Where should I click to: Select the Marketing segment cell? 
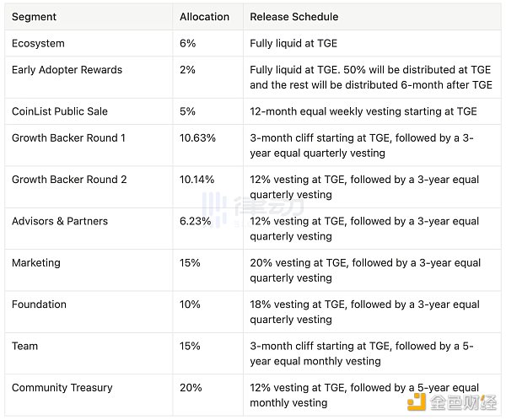coord(36,262)
